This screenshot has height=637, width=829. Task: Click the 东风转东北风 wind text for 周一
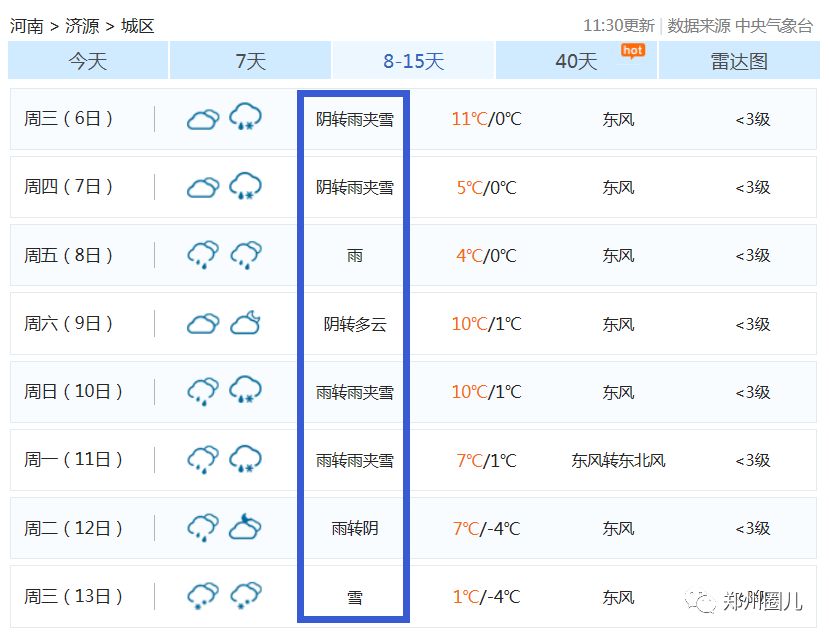pos(618,460)
